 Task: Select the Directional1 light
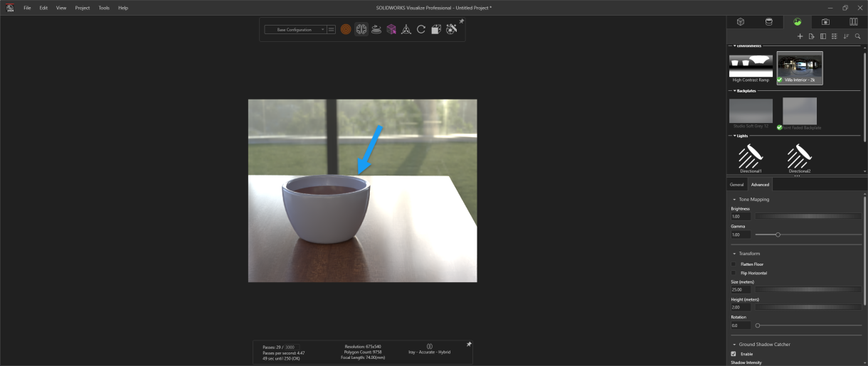tap(751, 158)
